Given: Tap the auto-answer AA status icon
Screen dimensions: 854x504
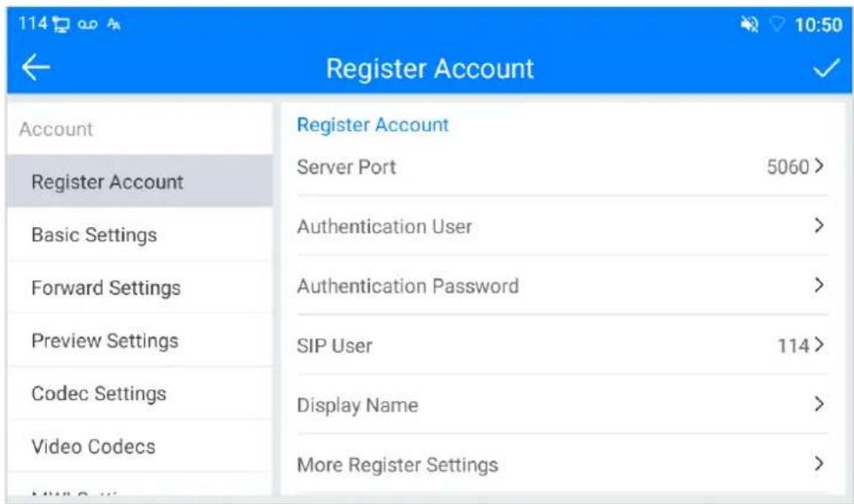Looking at the screenshot, I should tap(114, 24).
